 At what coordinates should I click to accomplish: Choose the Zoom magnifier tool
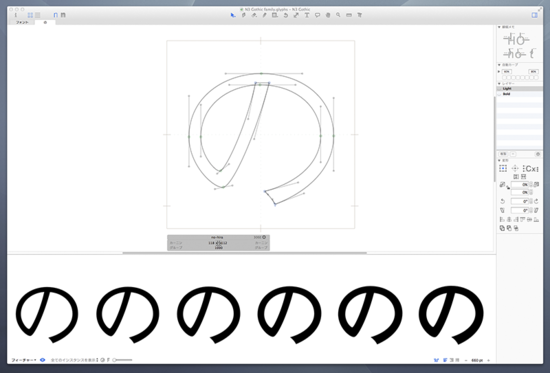pyautogui.click(x=338, y=15)
